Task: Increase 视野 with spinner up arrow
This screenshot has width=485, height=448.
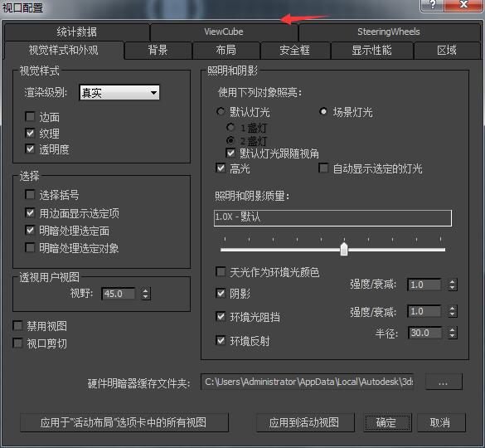Action: click(145, 290)
